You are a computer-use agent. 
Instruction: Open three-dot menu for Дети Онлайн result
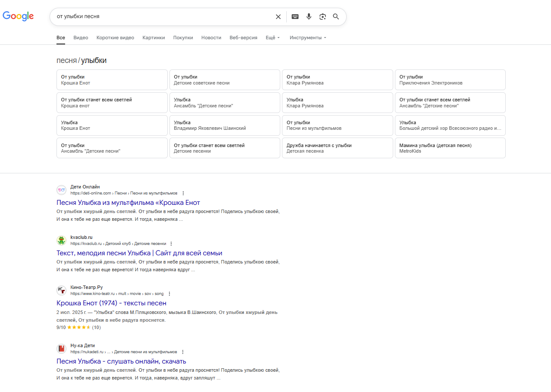(183, 193)
